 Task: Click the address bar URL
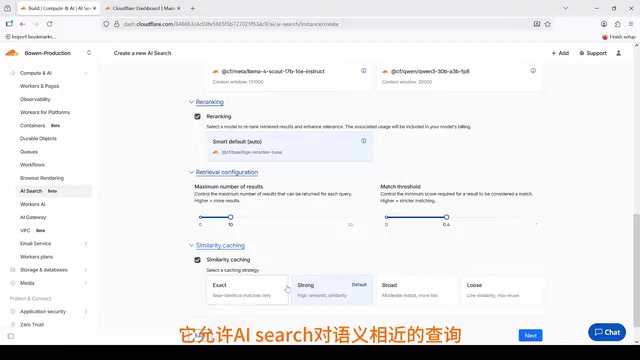[x=231, y=24]
